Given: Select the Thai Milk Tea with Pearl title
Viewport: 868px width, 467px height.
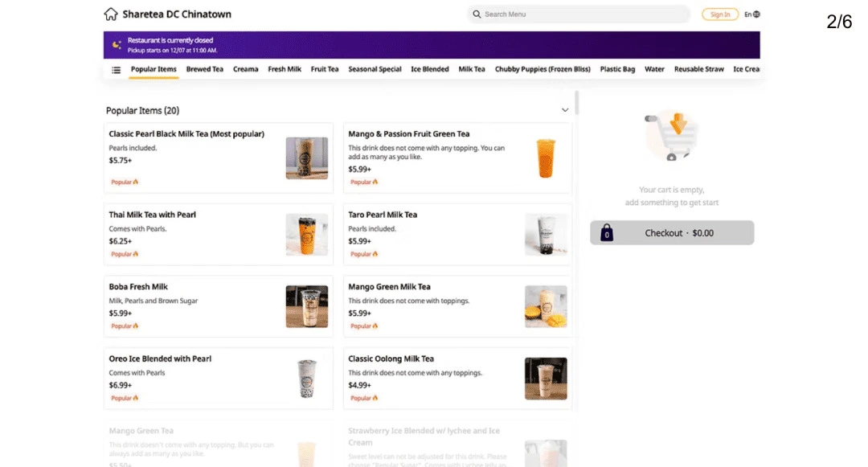Looking at the screenshot, I should point(152,215).
